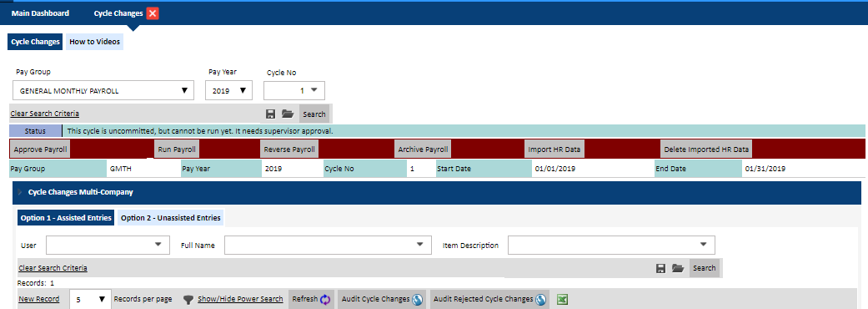Switch to Main Dashboard tab
The height and width of the screenshot is (309, 868).
click(40, 13)
